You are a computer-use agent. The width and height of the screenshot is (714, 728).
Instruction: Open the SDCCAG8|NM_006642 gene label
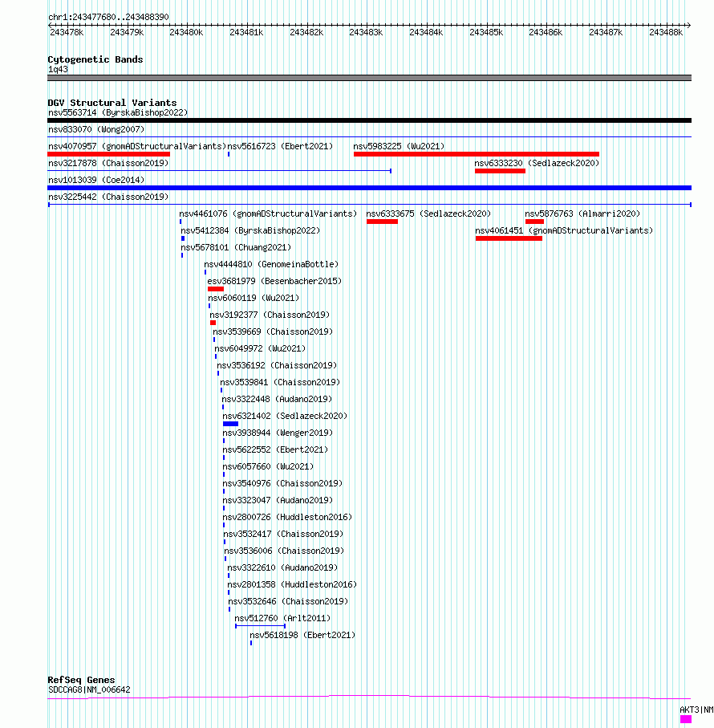click(90, 690)
